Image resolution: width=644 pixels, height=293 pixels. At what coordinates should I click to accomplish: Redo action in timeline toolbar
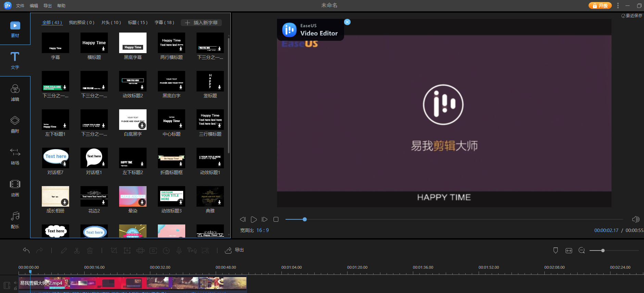[x=40, y=251]
